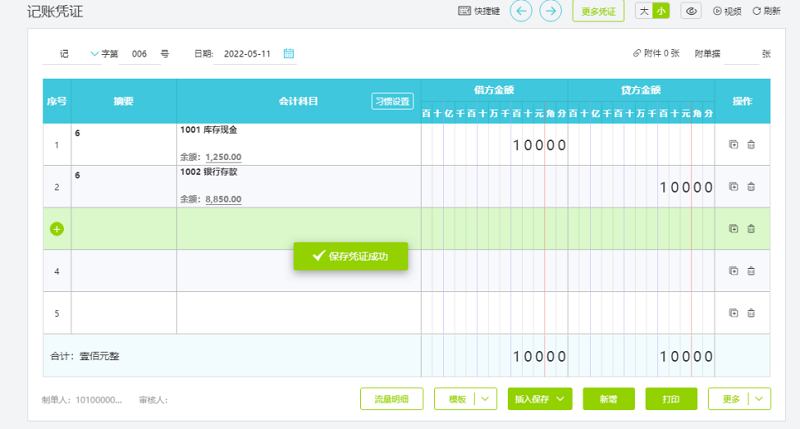
Task: Click the 借方金额 column header
Action: click(494, 90)
